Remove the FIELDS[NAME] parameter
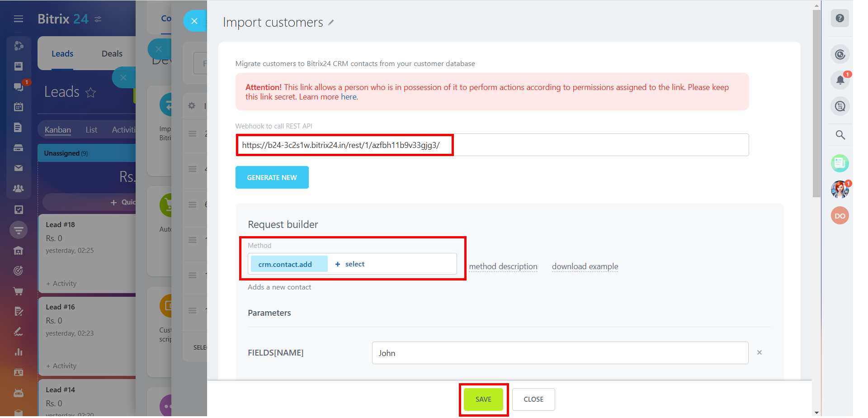The width and height of the screenshot is (868, 418). click(x=759, y=352)
